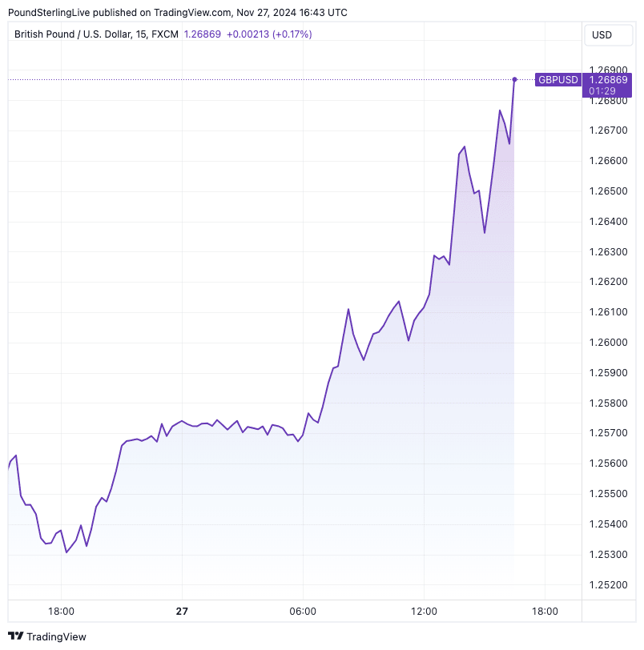644x650 pixels.
Task: Click the TradingView logo icon
Action: 16,636
